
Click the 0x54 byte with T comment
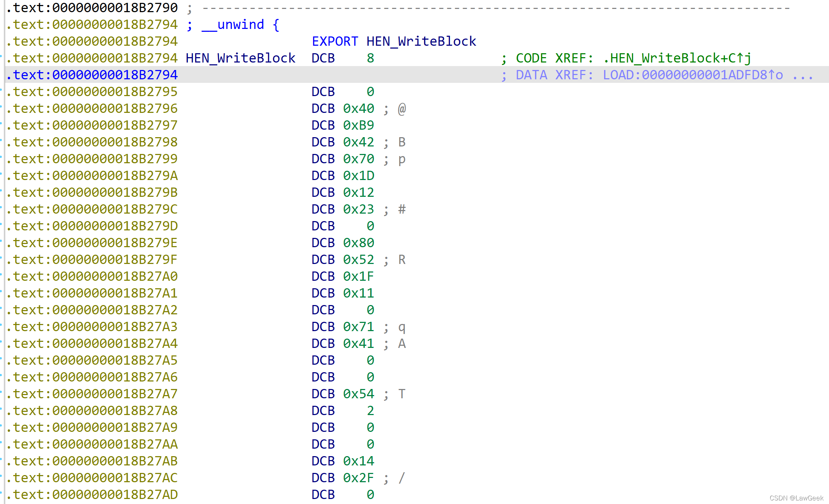pyautogui.click(x=358, y=394)
